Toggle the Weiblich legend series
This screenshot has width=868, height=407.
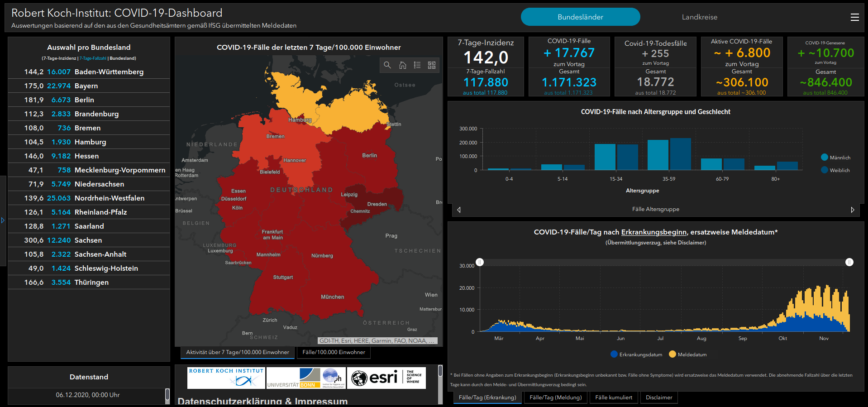tap(835, 170)
